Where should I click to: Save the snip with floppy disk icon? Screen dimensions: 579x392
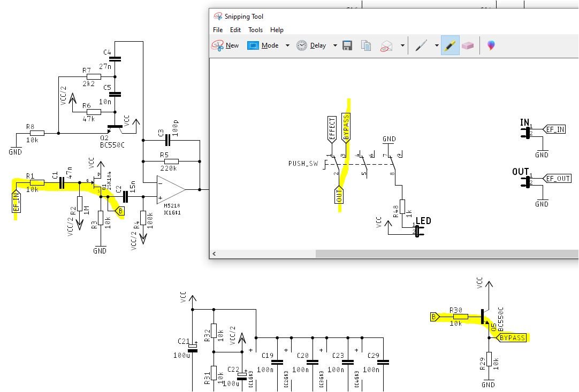(347, 45)
